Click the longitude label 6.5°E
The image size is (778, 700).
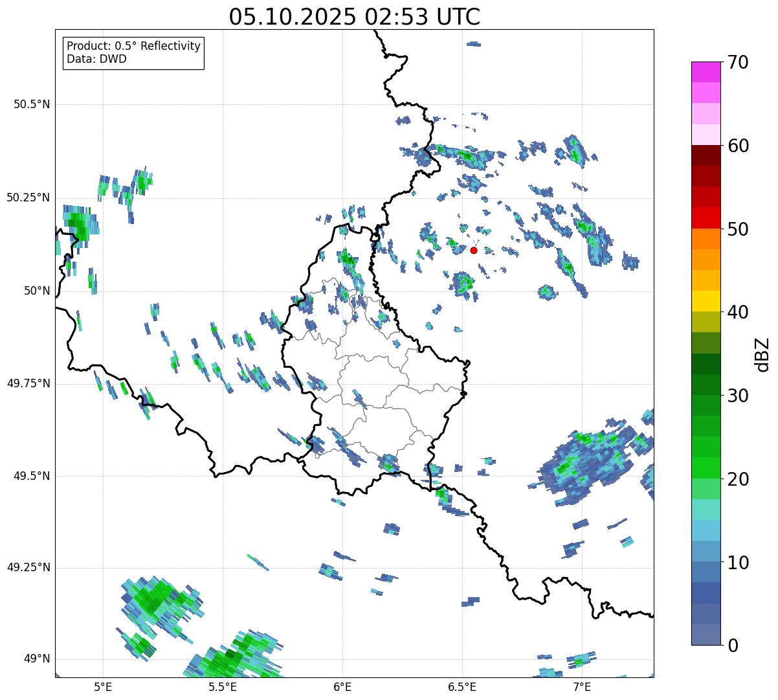coord(462,688)
